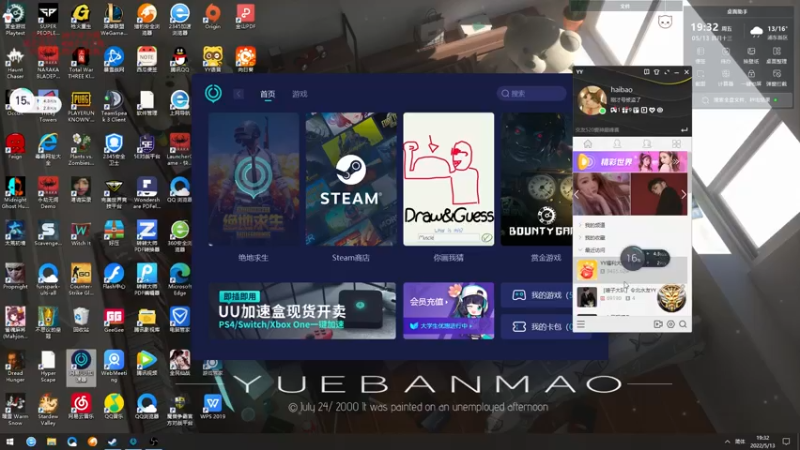800x450 pixels.
Task: Show next YY banner with right arrow
Action: [684, 194]
